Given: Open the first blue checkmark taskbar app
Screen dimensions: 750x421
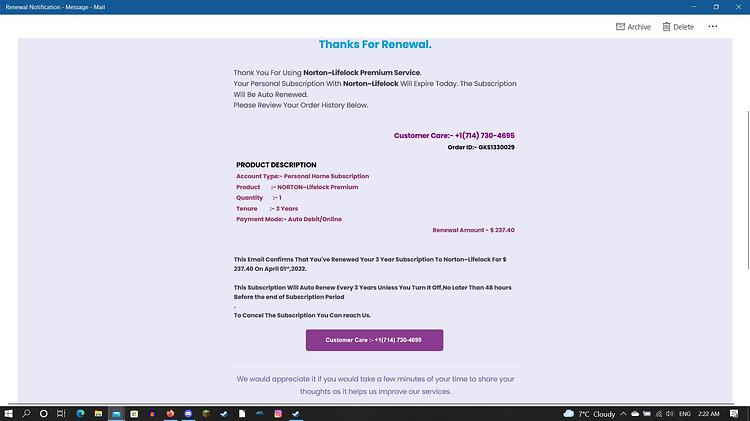Looking at the screenshot, I should click(x=224, y=413).
